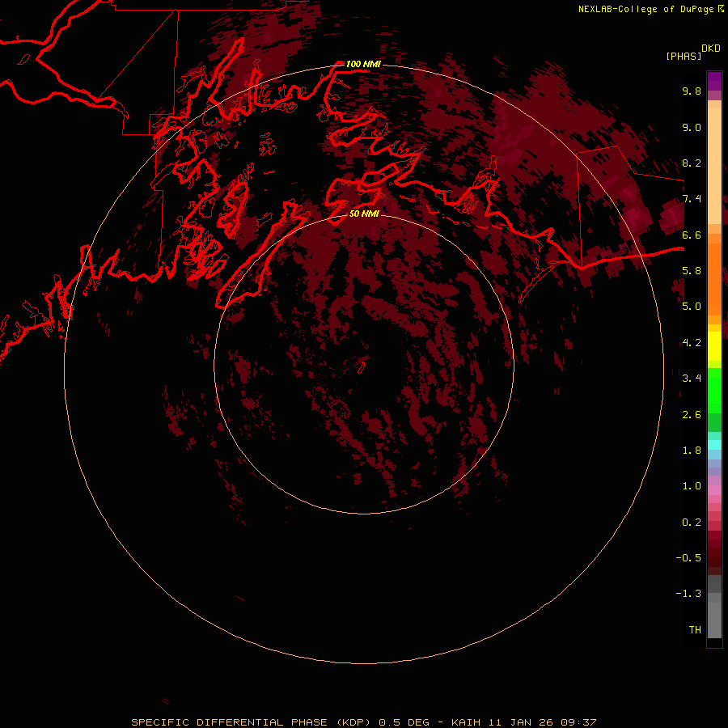Image resolution: width=728 pixels, height=728 pixels.
Task: Click the TH threshold label on legend
Action: click(695, 629)
